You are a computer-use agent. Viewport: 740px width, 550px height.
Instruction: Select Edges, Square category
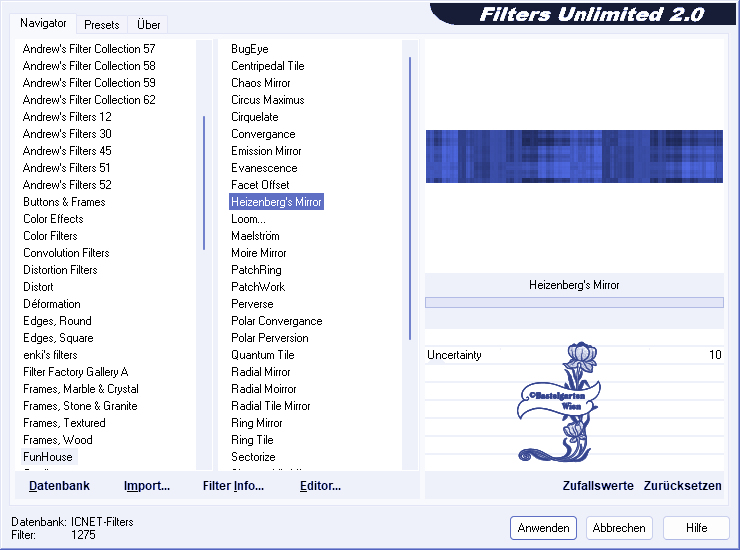58,338
